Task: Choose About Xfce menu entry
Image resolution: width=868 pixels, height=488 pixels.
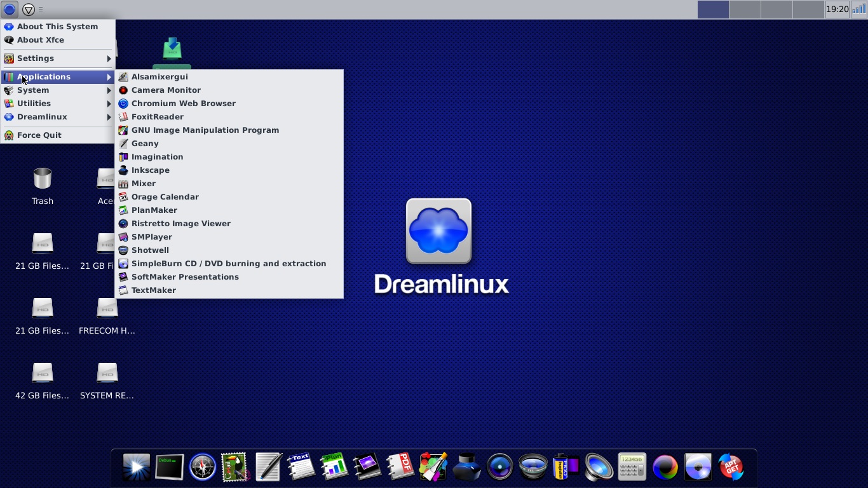Action: pyautogui.click(x=58, y=40)
